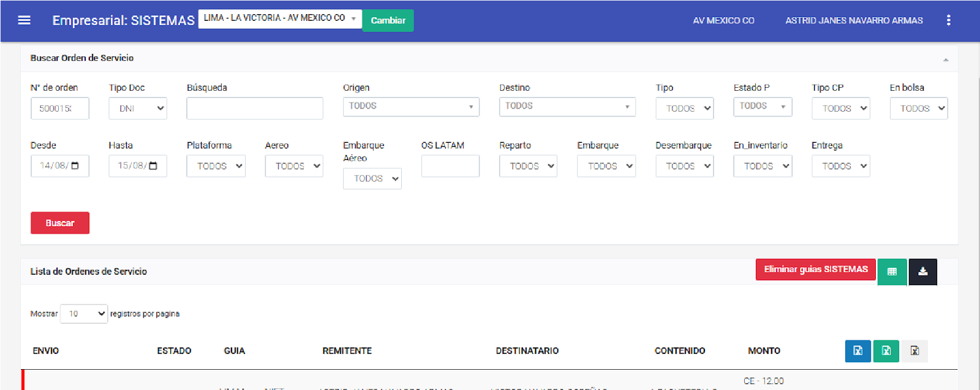This screenshot has height=390, width=980.
Task: Open the branch selector LIMA - LA VICTORIA
Action: click(x=280, y=18)
